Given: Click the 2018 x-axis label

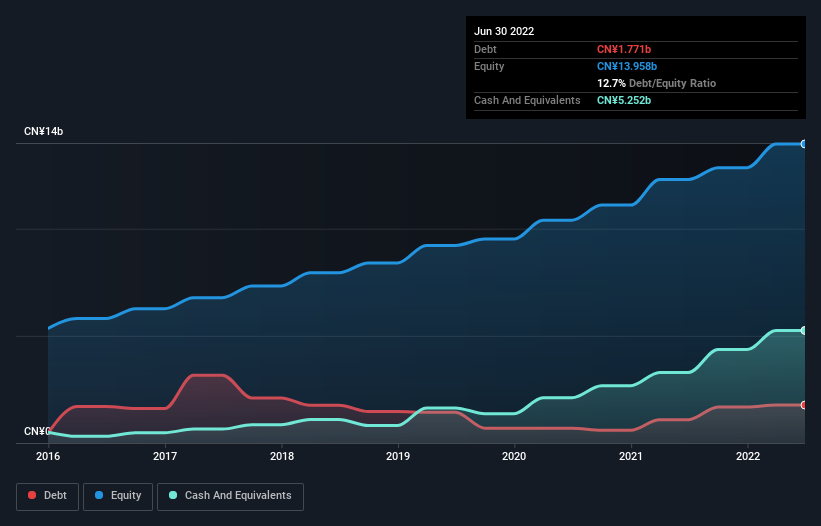Looking at the screenshot, I should pyautogui.click(x=282, y=456).
